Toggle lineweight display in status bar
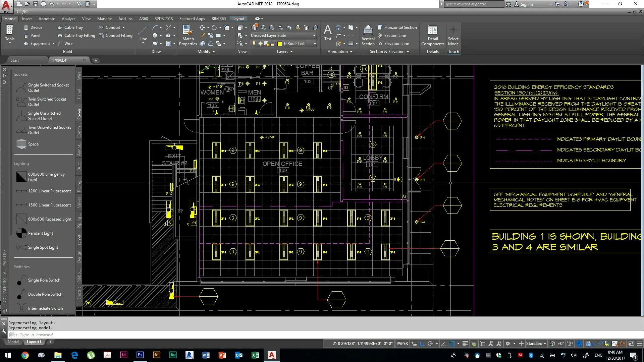This screenshot has height=362, width=644. click(x=465, y=344)
